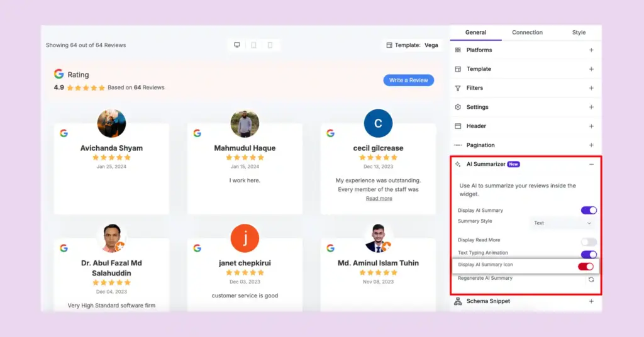Screen dimensions: 644x337
Task: Click the Schema Snippet icon
Action: pyautogui.click(x=458, y=301)
